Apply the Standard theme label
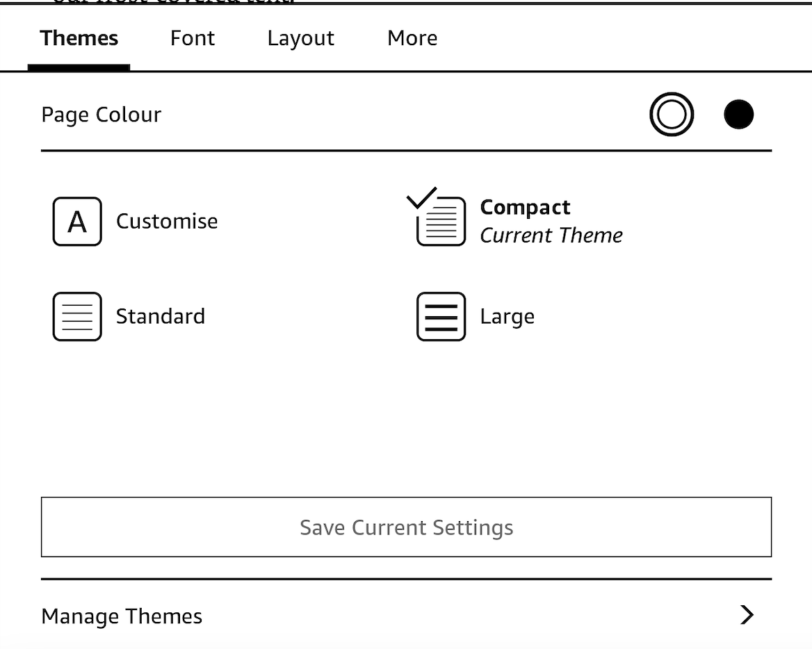Screen dimensions: 812x649 pyautogui.click(x=161, y=316)
